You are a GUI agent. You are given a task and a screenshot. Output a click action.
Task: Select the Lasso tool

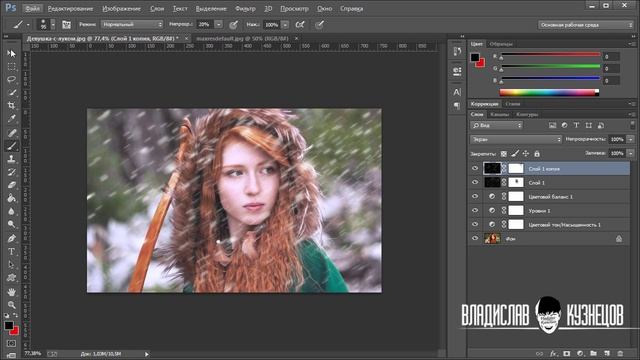coord(11,80)
